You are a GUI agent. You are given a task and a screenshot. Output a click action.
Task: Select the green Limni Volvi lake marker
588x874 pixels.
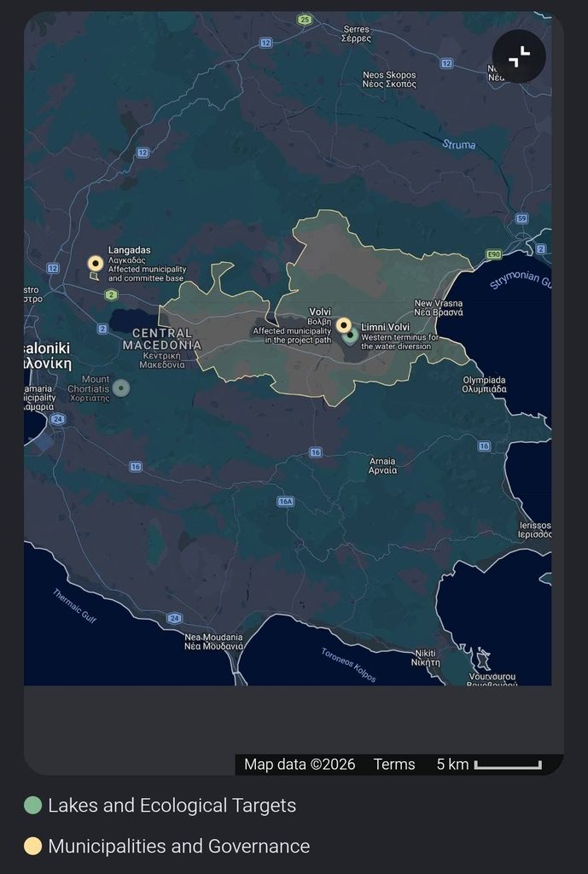point(351,336)
